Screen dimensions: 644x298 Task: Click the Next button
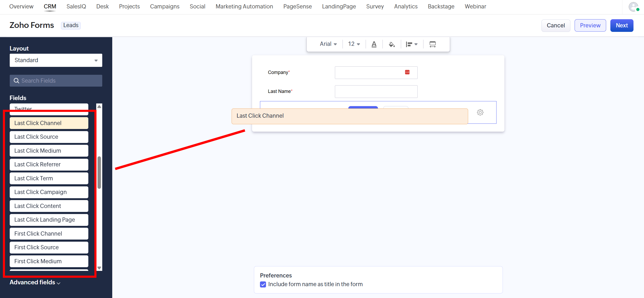tap(622, 26)
